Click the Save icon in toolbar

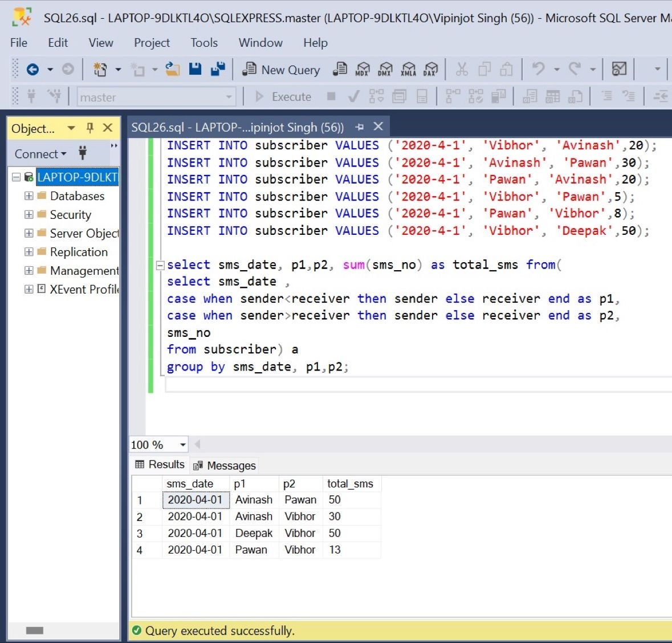pyautogui.click(x=196, y=69)
